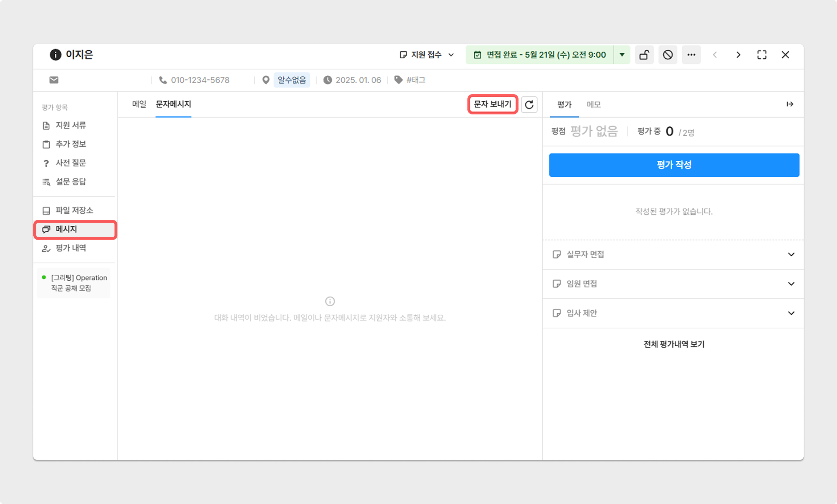The height and width of the screenshot is (504, 837).
Task: Click the unlock padlock icon
Action: 644,55
